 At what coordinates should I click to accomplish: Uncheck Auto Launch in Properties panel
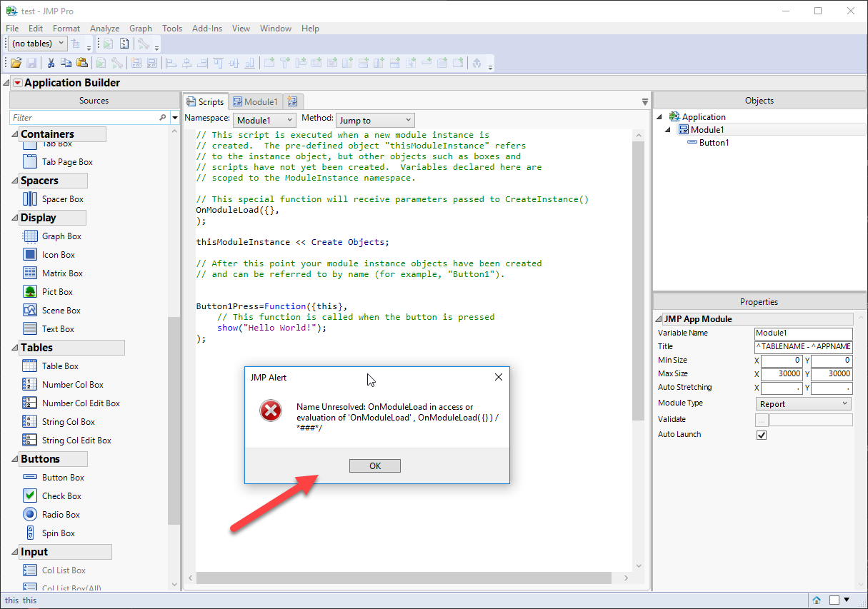[x=762, y=434]
